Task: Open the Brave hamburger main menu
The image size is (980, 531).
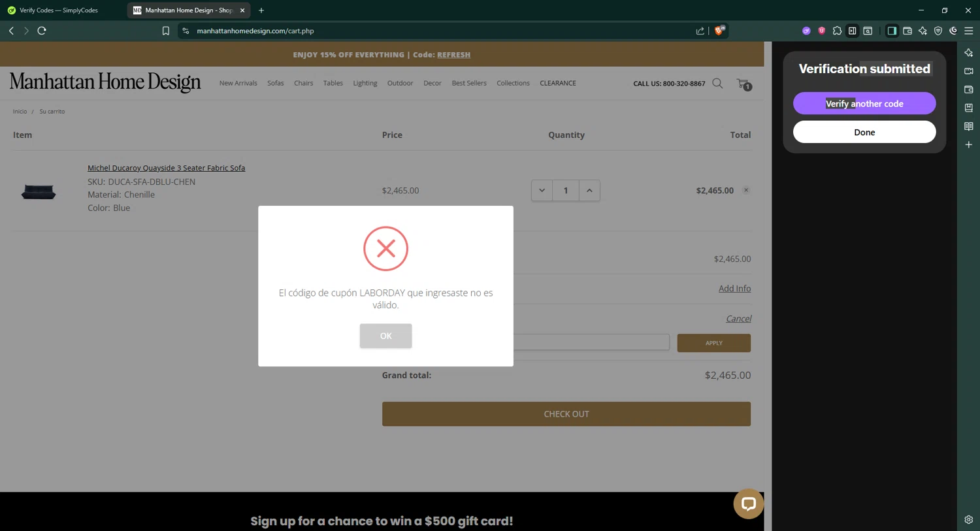Action: click(x=969, y=31)
